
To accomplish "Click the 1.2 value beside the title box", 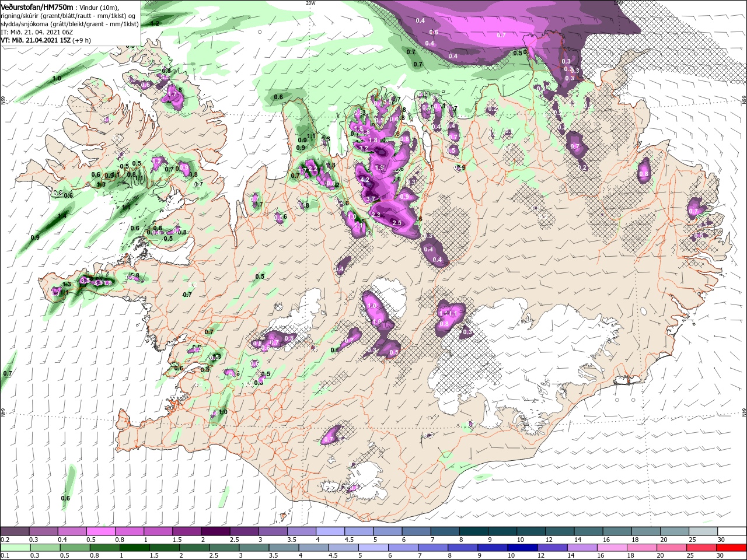I will [155, 23].
